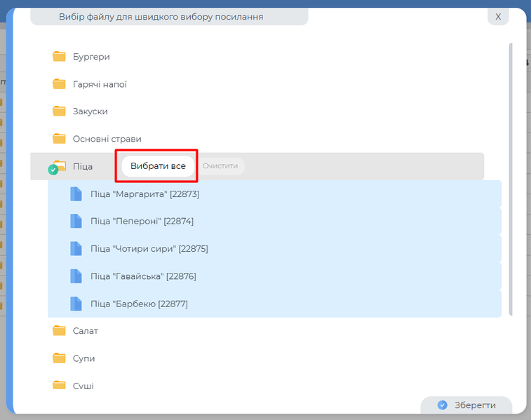The height and width of the screenshot is (420, 531).
Task: Click the Бургери folder icon
Action: [59, 57]
